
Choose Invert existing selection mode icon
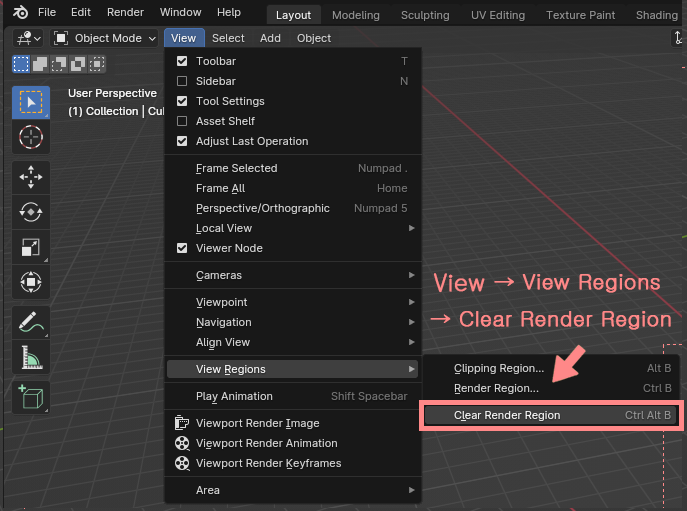tap(78, 64)
